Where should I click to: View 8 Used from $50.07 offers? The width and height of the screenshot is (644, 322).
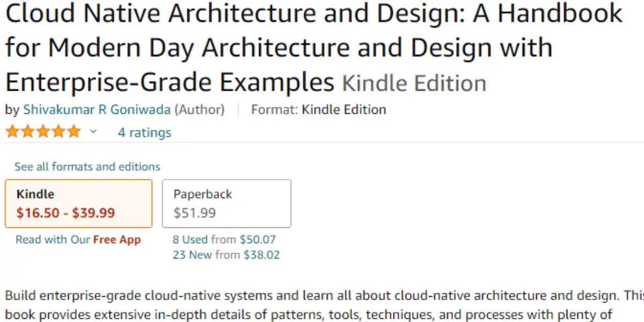224,239
